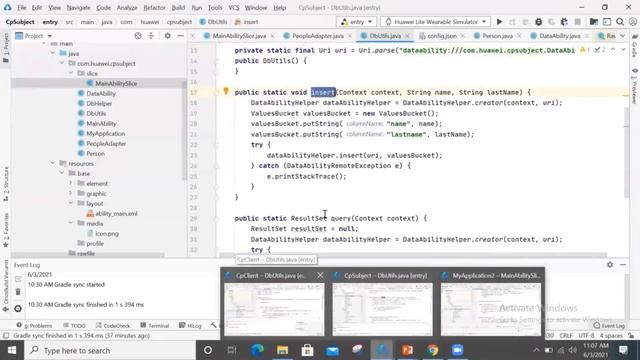Open the CodeCheck tool window

coord(113,326)
